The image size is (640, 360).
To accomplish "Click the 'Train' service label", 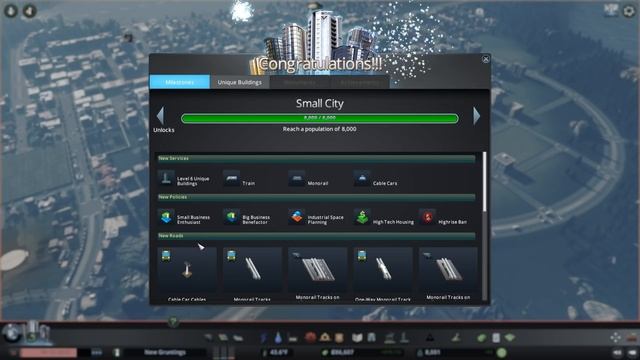I will 249,183.
